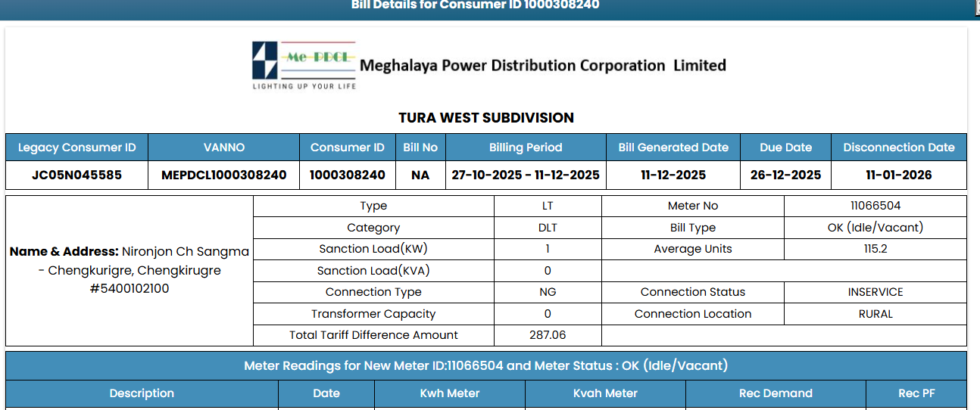Select the 'TURA WEST SUBDIVISION' heading
The height and width of the screenshot is (410, 980).
(486, 118)
